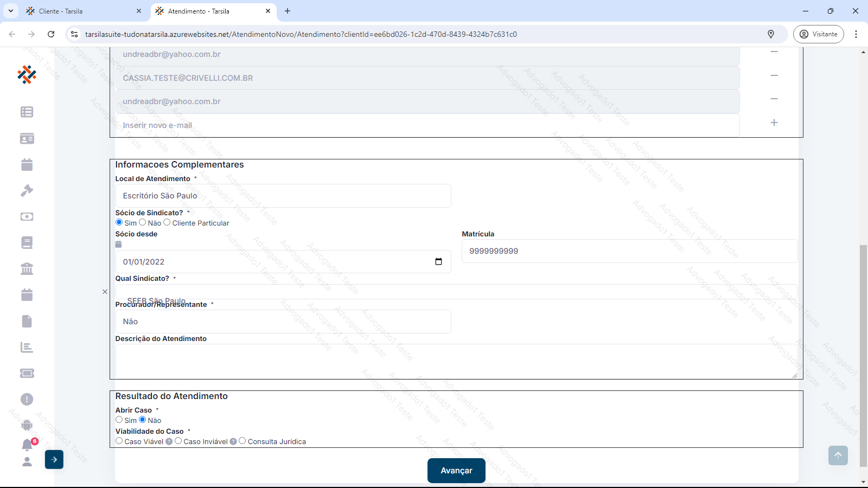Click the gavel icon in the sidebar
868x488 pixels.
[x=27, y=190]
